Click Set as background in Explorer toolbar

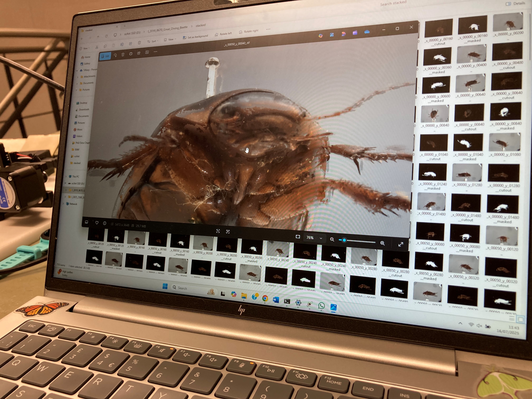[x=195, y=37]
